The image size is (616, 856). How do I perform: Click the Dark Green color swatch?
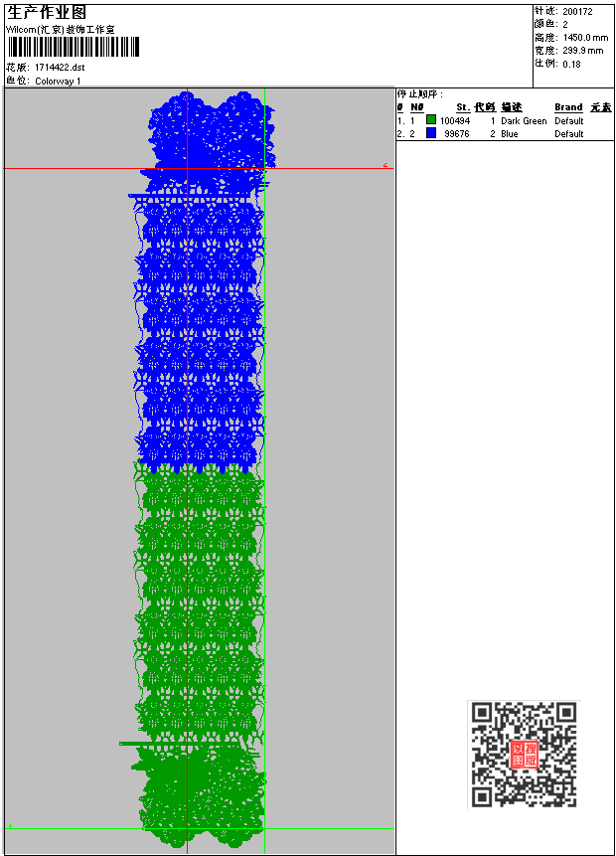point(431,120)
